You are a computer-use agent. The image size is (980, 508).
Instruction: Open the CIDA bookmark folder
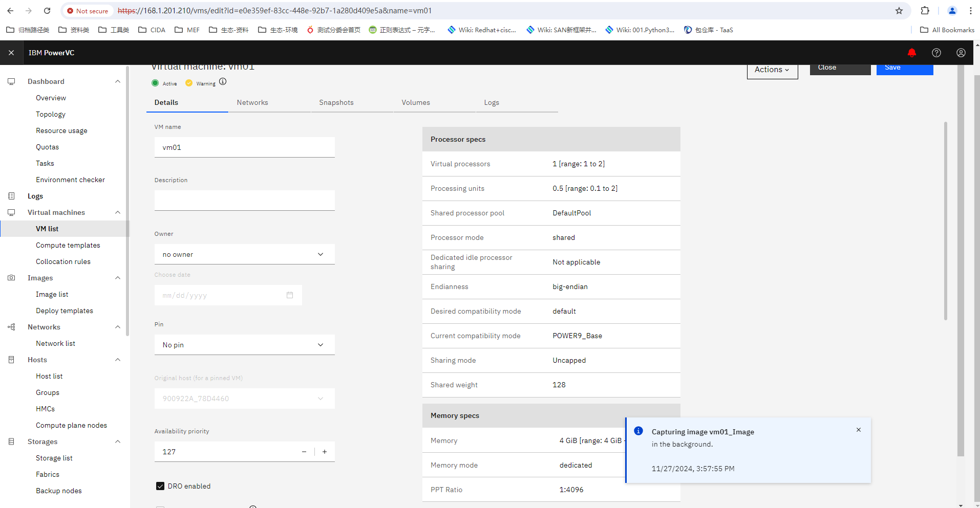pyautogui.click(x=152, y=30)
